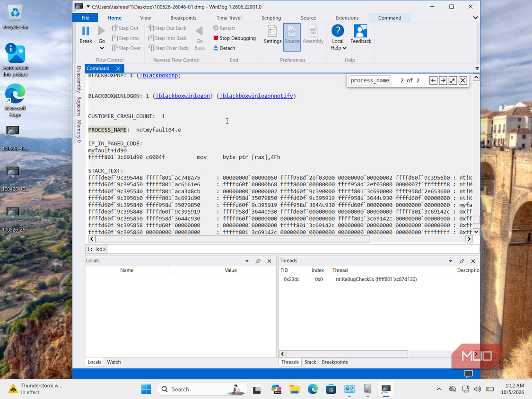The width and height of the screenshot is (532, 399).
Task: Open the File menu
Action: 86,17
